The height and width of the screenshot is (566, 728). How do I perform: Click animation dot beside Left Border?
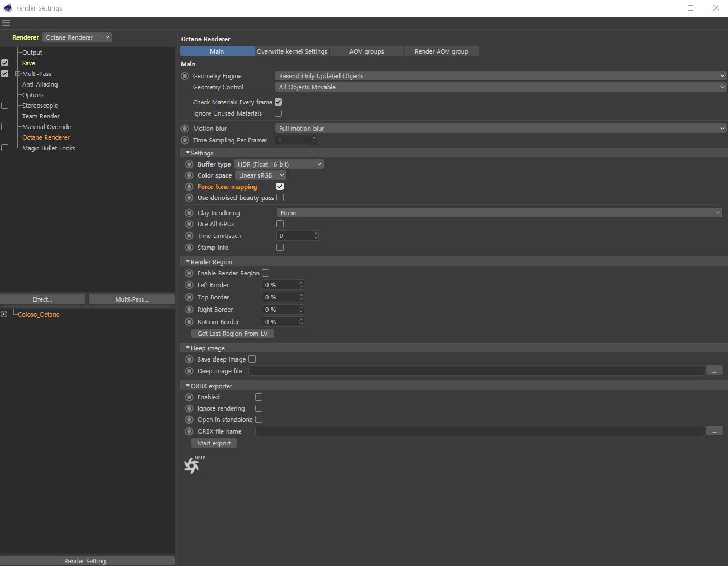click(x=189, y=285)
